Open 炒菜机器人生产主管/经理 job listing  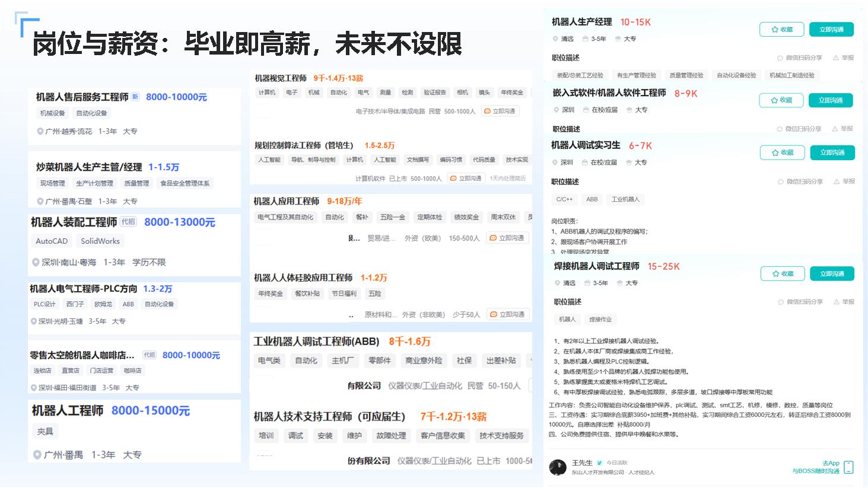point(89,167)
